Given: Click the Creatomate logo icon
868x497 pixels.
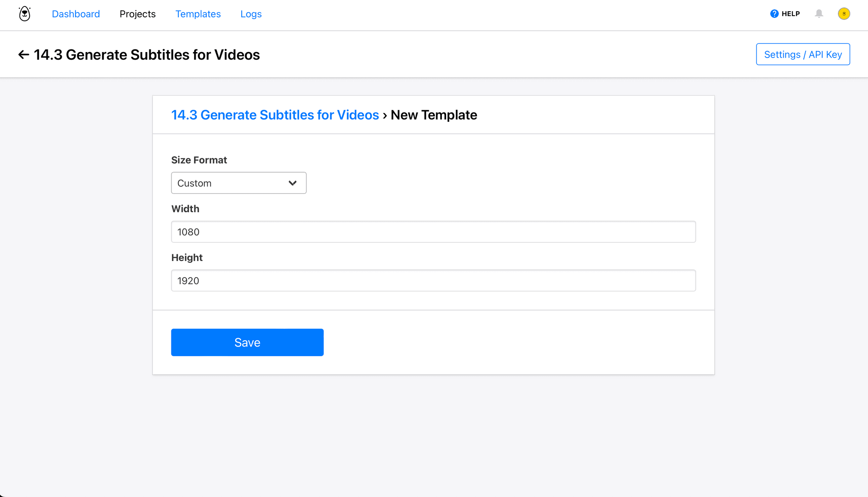Looking at the screenshot, I should 24,13.
